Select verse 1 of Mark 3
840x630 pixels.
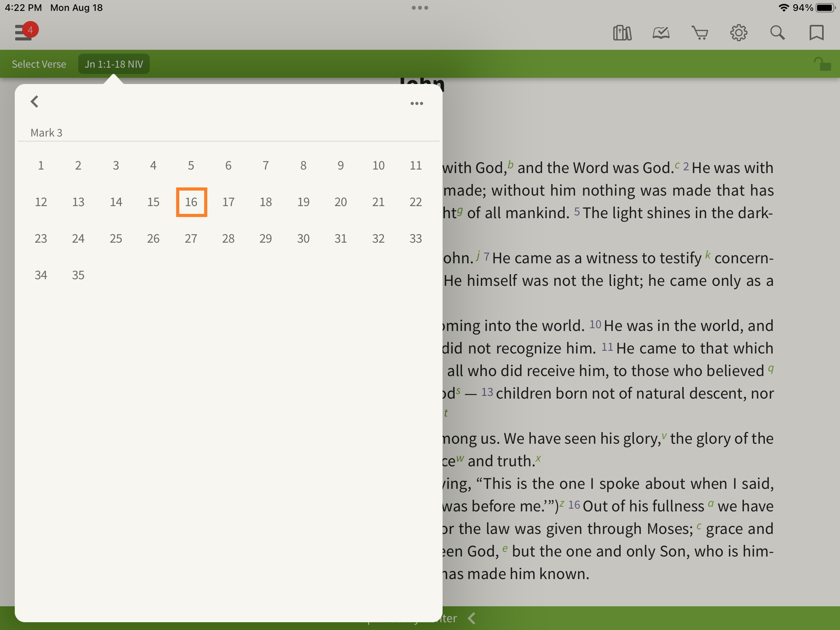[x=41, y=166]
